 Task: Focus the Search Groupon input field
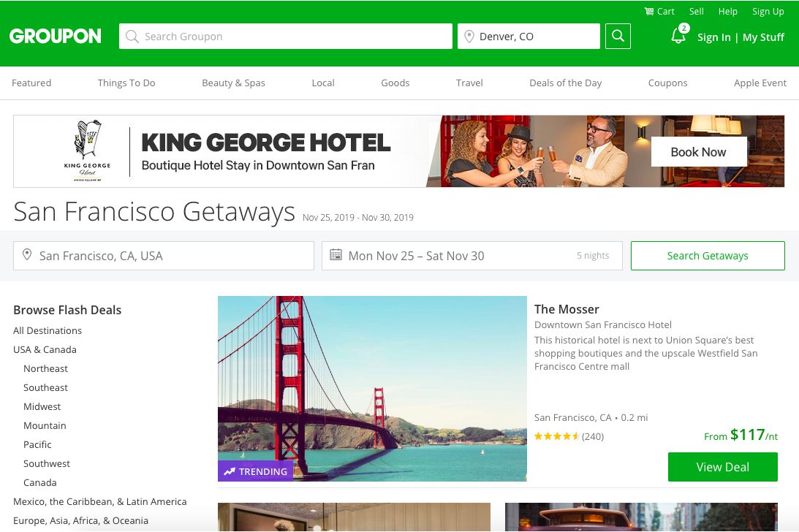[x=285, y=37]
